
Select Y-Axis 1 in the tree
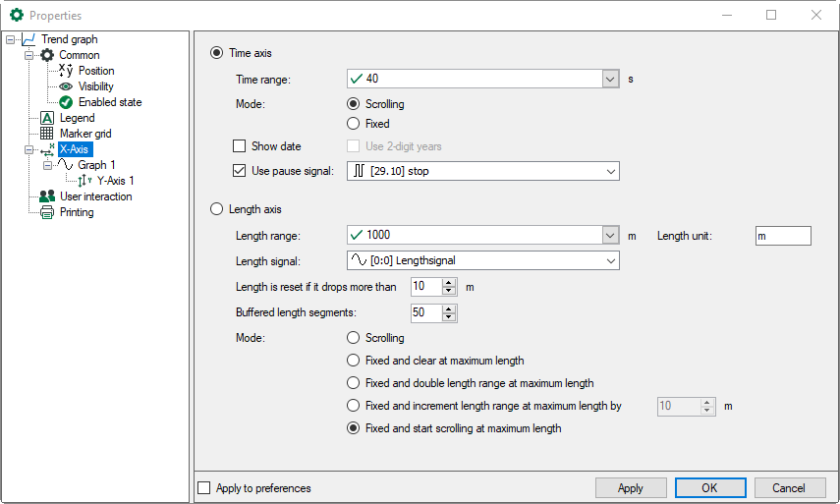point(115,181)
